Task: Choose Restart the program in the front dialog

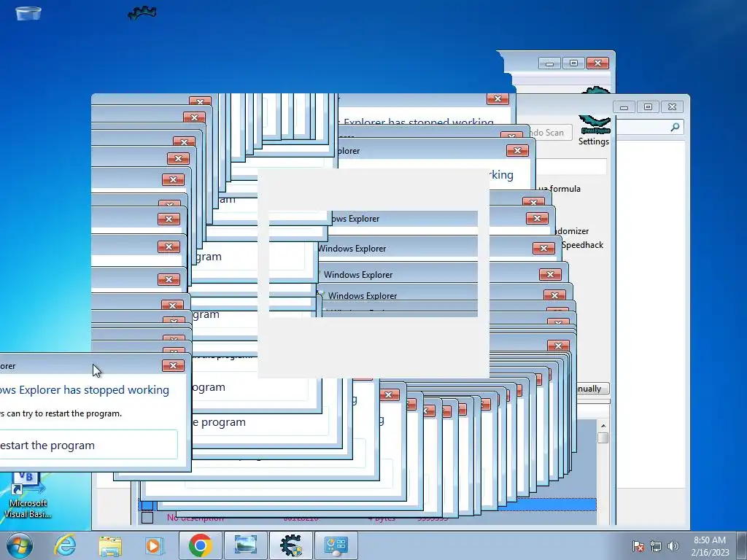Action: (88, 446)
